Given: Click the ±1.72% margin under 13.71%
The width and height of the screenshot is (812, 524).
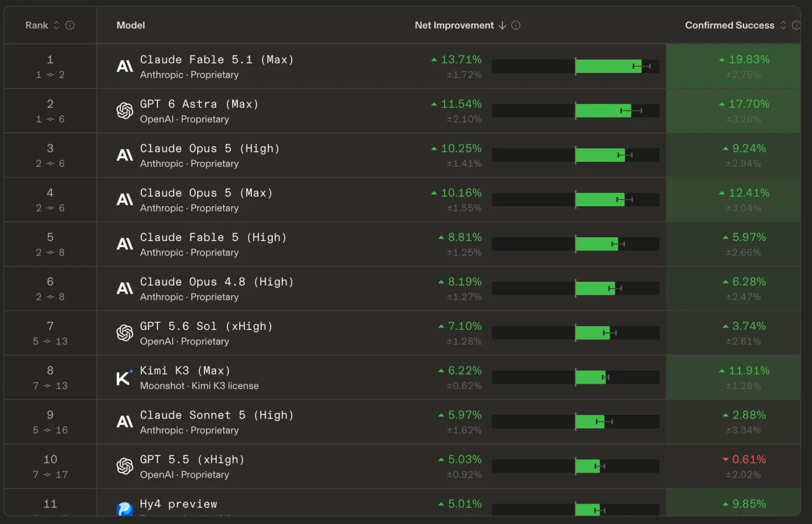Looking at the screenshot, I should coord(464,75).
